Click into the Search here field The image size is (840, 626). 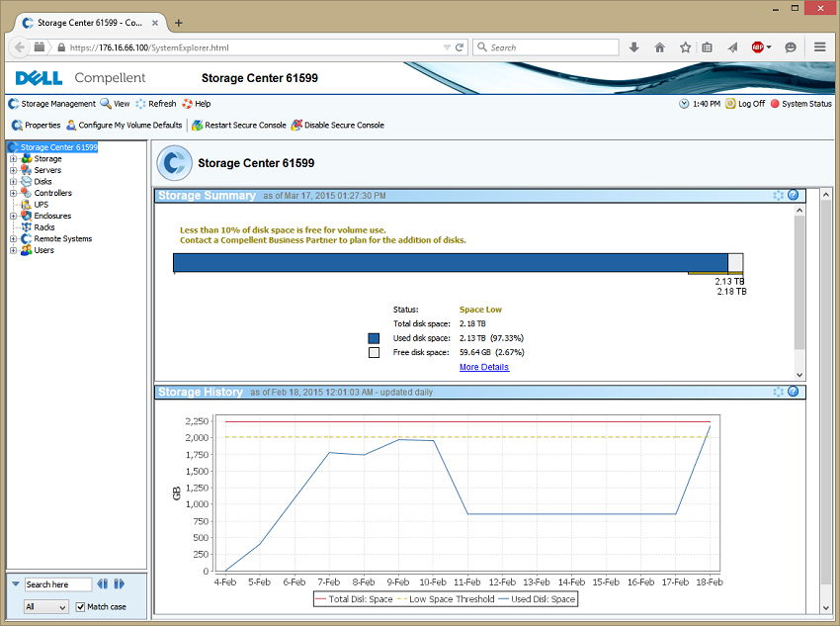click(x=58, y=584)
